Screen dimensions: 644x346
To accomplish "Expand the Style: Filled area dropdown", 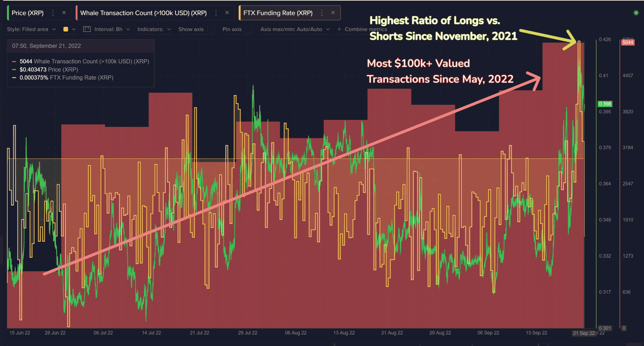I will pyautogui.click(x=31, y=29).
